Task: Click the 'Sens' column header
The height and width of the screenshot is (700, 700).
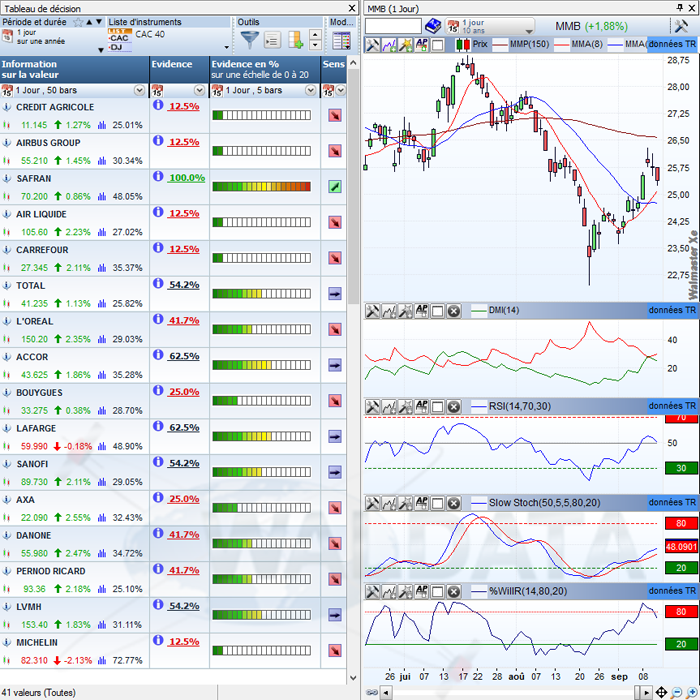Action: [x=333, y=69]
